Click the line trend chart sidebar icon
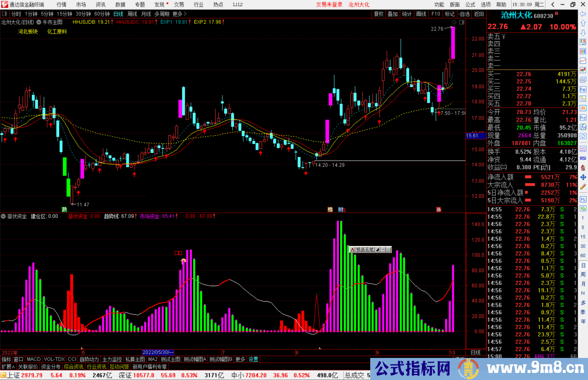The width and height of the screenshot is (588, 380). pyautogui.click(x=583, y=60)
